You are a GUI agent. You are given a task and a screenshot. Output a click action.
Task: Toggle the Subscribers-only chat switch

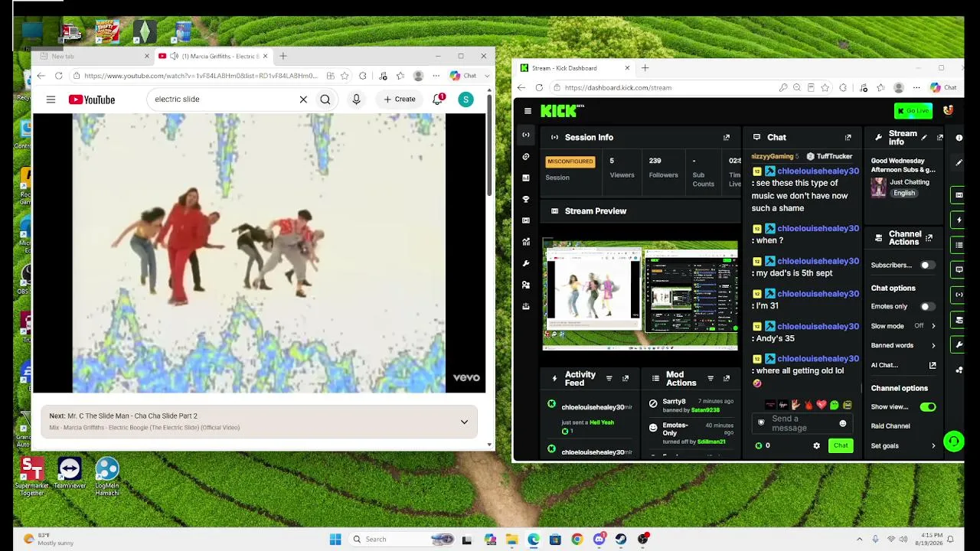point(926,266)
